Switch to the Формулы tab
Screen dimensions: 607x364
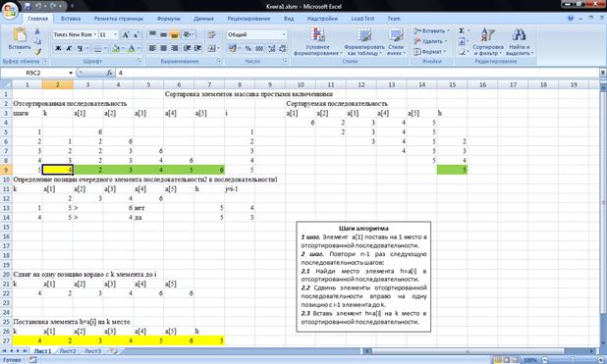[x=168, y=19]
